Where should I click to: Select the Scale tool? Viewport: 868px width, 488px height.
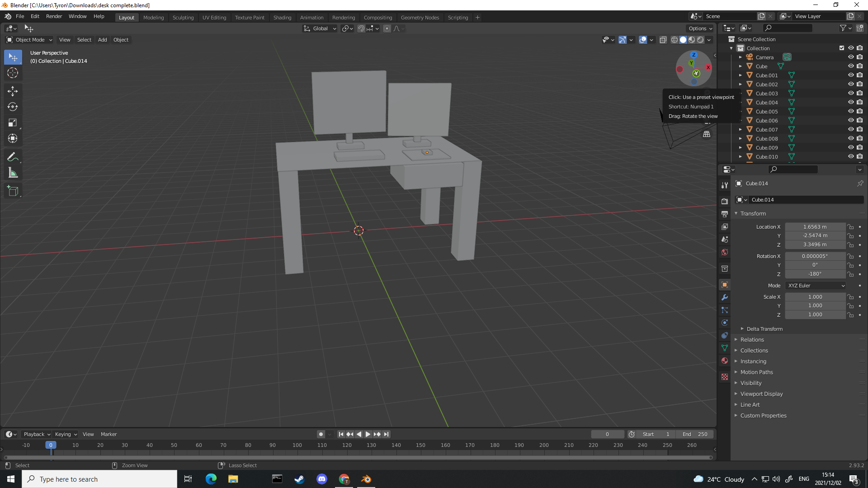tap(13, 122)
